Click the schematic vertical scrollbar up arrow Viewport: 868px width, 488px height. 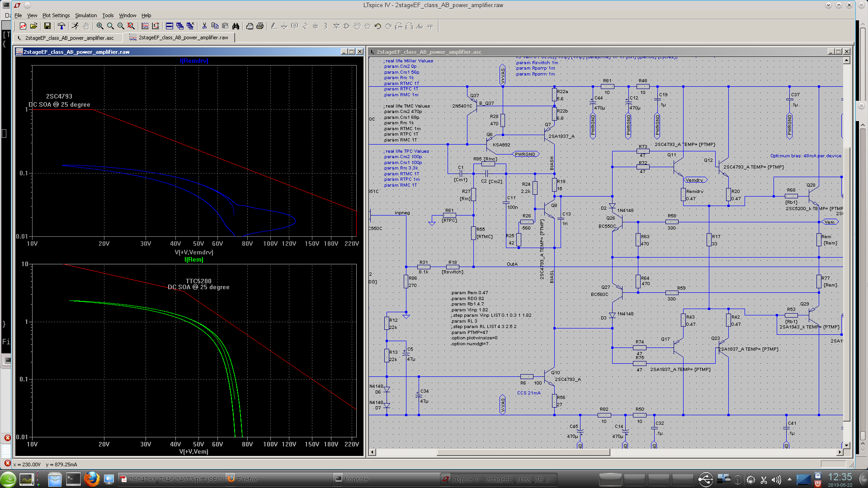(x=847, y=61)
